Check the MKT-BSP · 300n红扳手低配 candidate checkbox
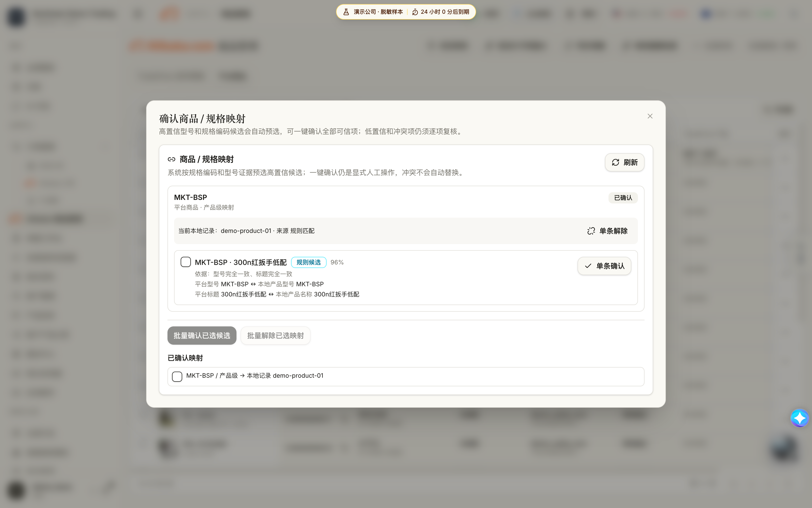 point(185,262)
